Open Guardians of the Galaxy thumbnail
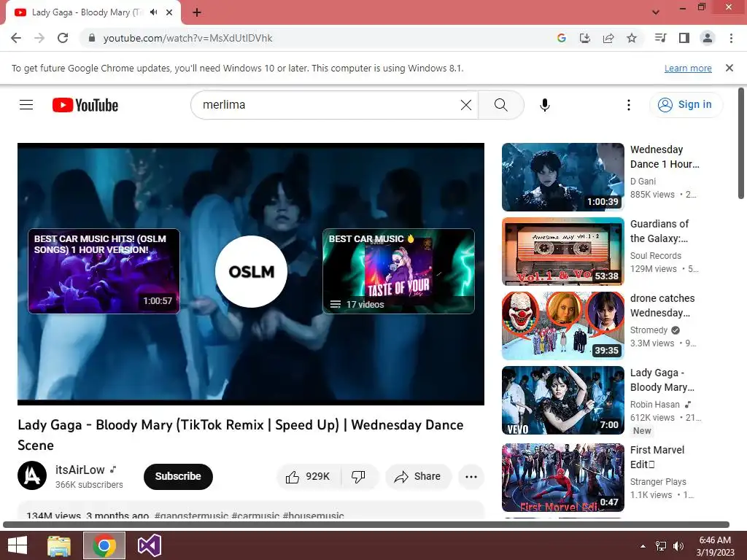Image resolution: width=747 pixels, height=560 pixels. coord(562,252)
